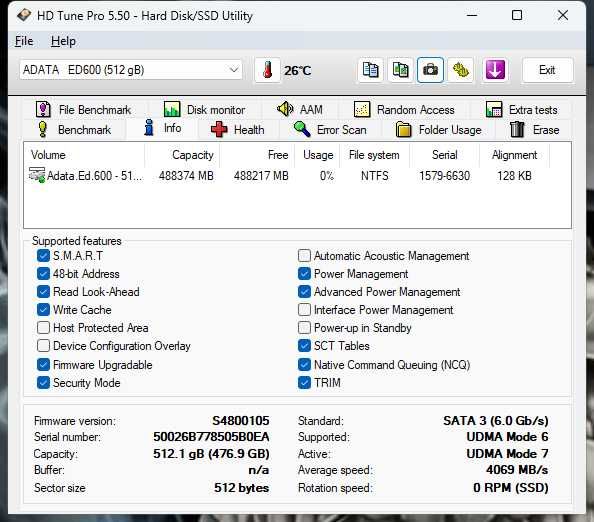Viewport: 594px width, 522px height.
Task: Switch to the File Benchmark tab
Action: 83,109
